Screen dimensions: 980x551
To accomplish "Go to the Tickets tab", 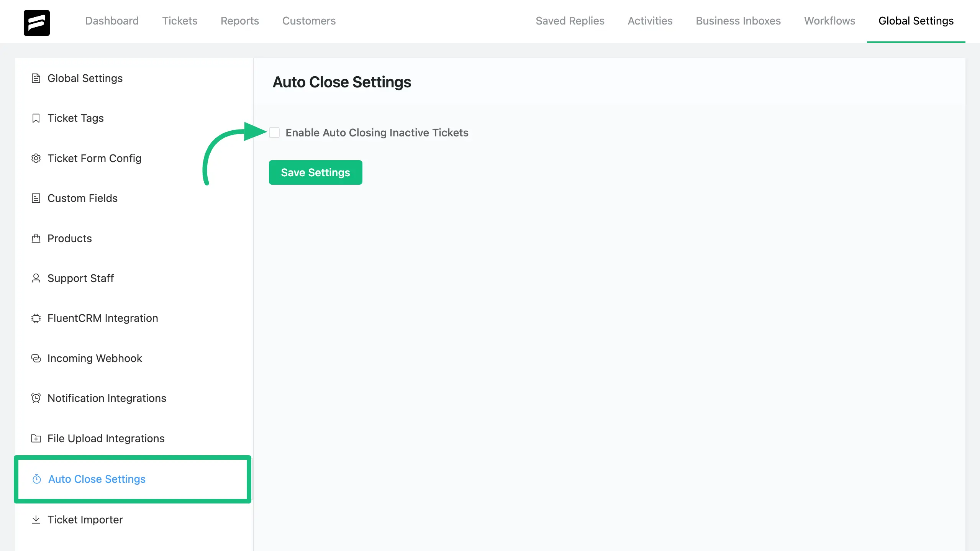I will 180,21.
